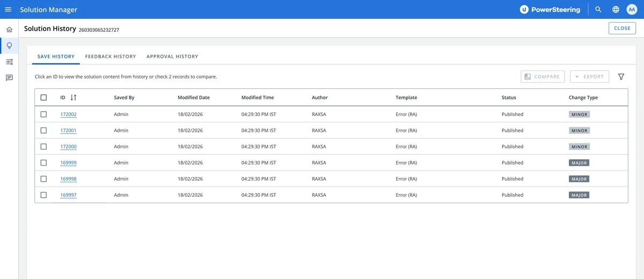
Task: Open solution ID 172002 link
Action: 68,115
